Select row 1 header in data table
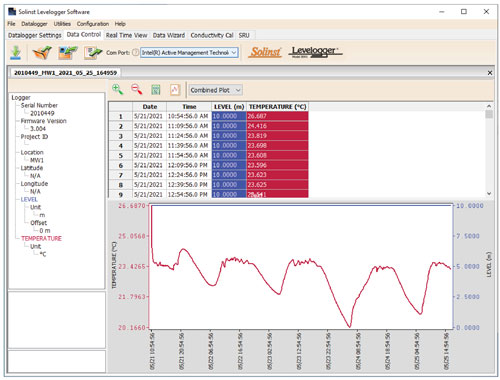The height and width of the screenshot is (380, 500). click(121, 116)
